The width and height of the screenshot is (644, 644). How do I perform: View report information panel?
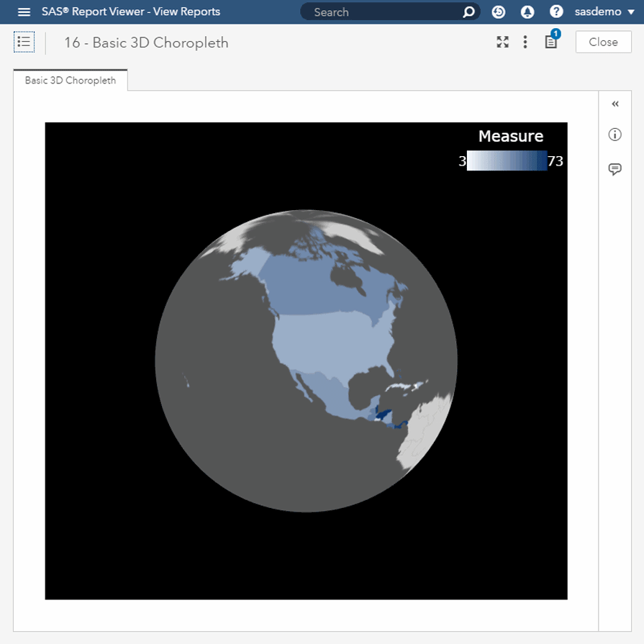point(614,135)
